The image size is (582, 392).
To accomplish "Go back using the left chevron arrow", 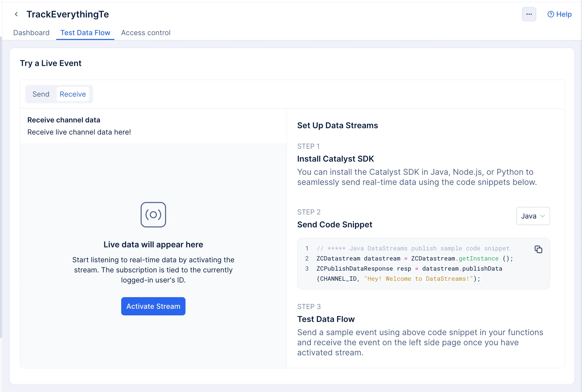I will pos(16,14).
